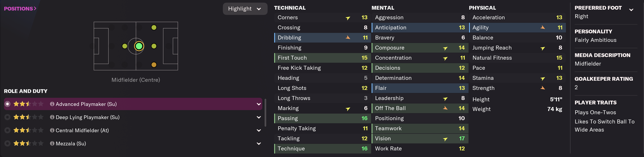This screenshot has height=157, width=644.
Task: Expand the Mezzala (Su) role chevron
Action: coord(259,143)
